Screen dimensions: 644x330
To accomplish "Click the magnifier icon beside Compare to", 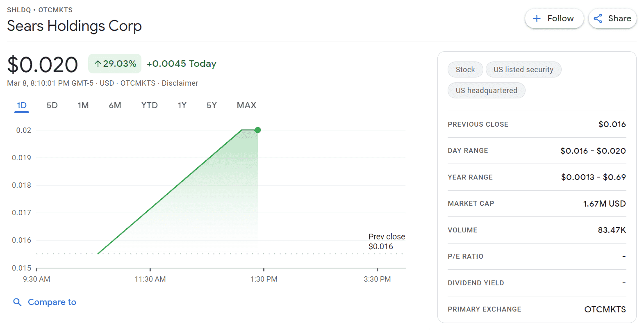I will [x=17, y=302].
